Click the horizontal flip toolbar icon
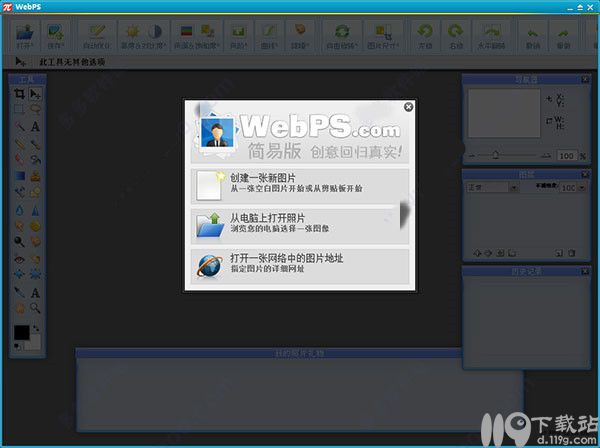The width and height of the screenshot is (600, 448). [x=491, y=31]
